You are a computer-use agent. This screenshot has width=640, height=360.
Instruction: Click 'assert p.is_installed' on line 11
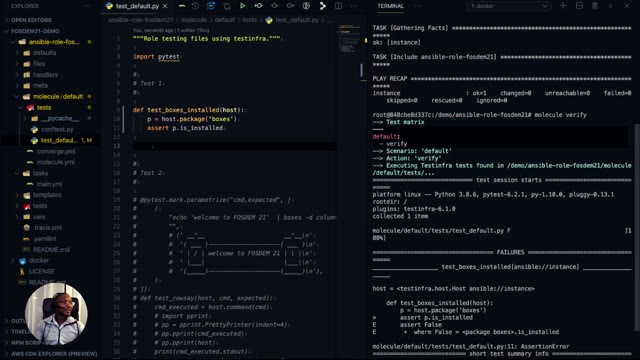click(185, 128)
